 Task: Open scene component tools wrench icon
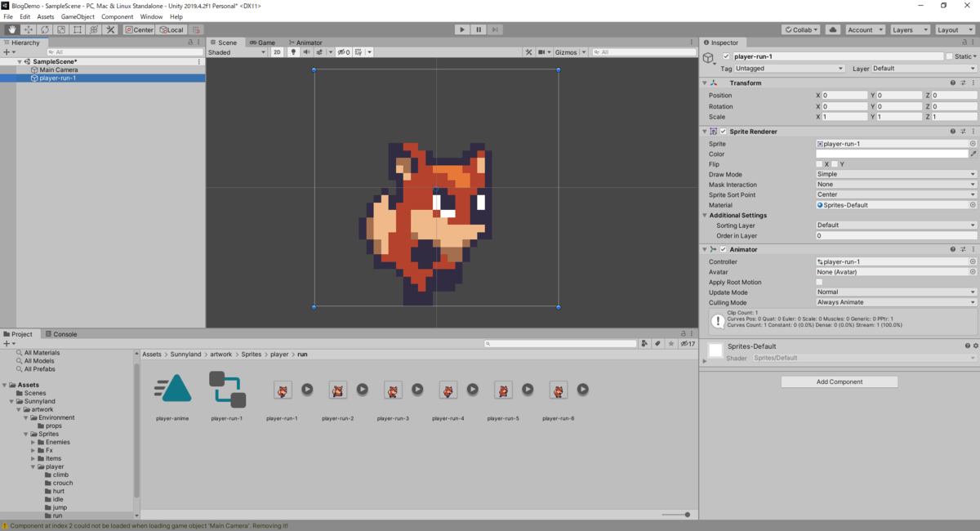(528, 52)
